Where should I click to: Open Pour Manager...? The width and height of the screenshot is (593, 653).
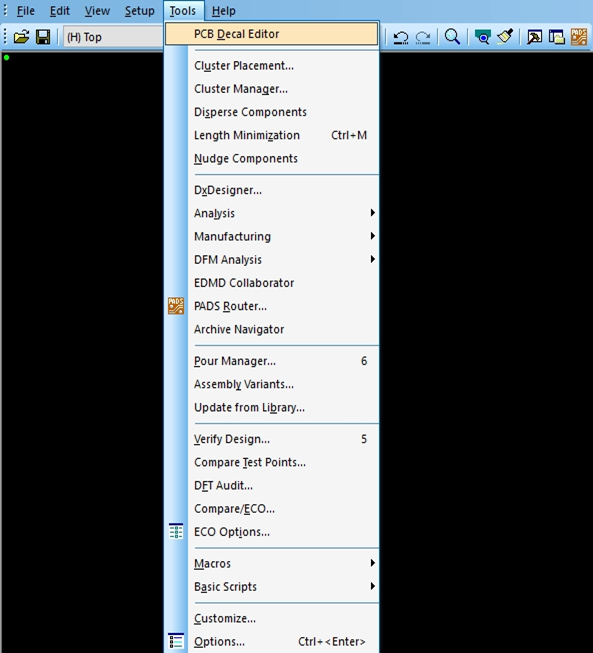pos(272,361)
